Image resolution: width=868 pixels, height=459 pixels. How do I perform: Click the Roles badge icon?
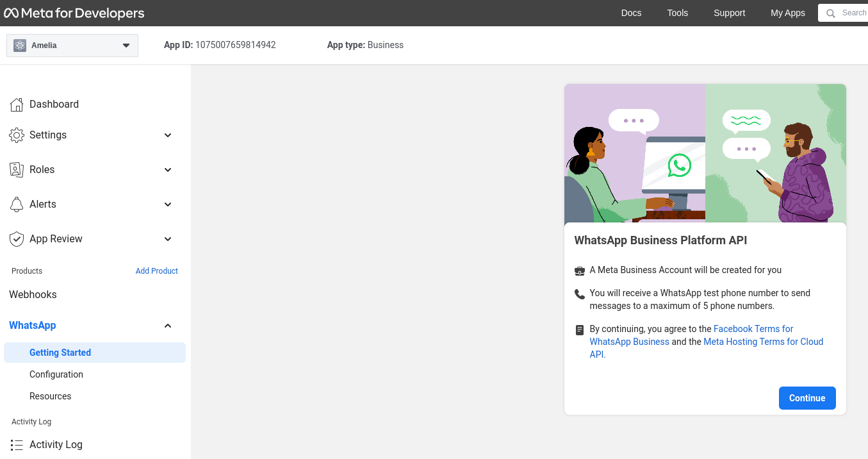[17, 170]
